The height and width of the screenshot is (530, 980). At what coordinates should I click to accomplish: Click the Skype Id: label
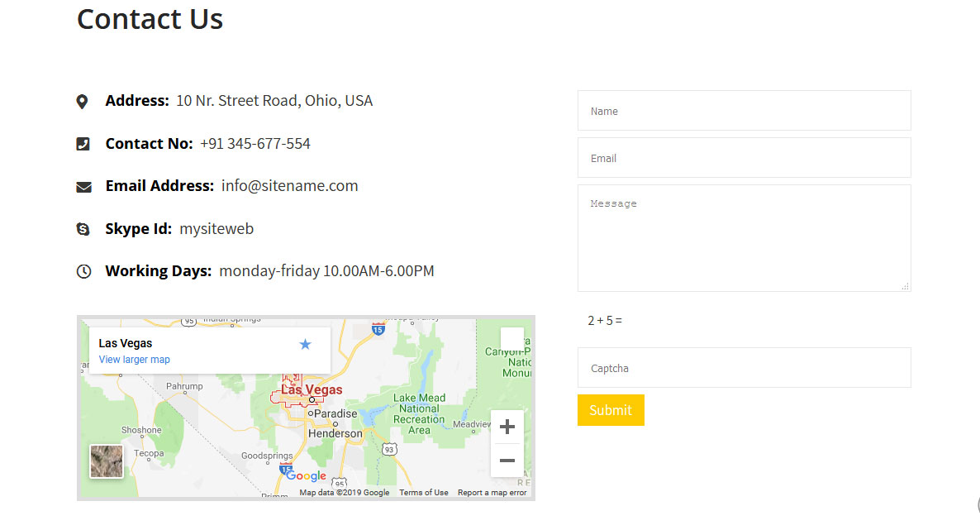pos(138,229)
